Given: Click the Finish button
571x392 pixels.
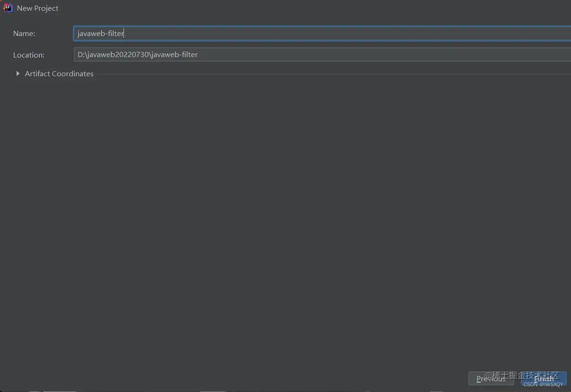Looking at the screenshot, I should tap(544, 378).
